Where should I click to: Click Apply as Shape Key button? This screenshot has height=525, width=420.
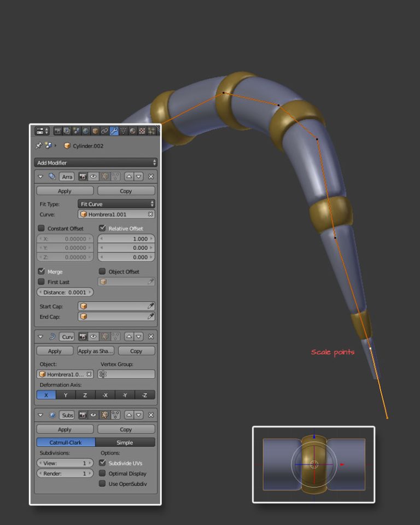[96, 351]
